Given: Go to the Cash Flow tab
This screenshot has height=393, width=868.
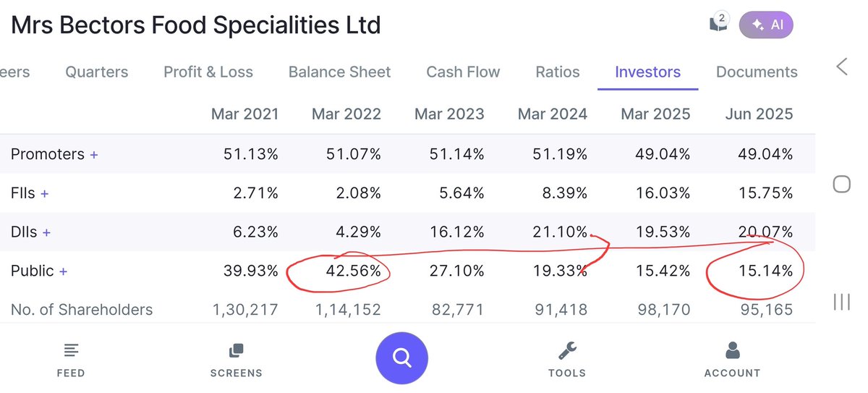Looking at the screenshot, I should tap(463, 72).
